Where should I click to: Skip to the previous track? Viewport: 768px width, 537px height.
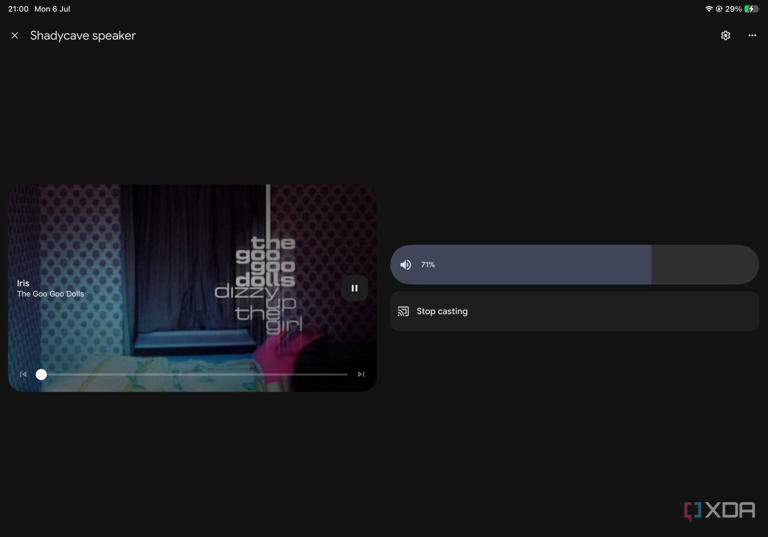(23, 374)
